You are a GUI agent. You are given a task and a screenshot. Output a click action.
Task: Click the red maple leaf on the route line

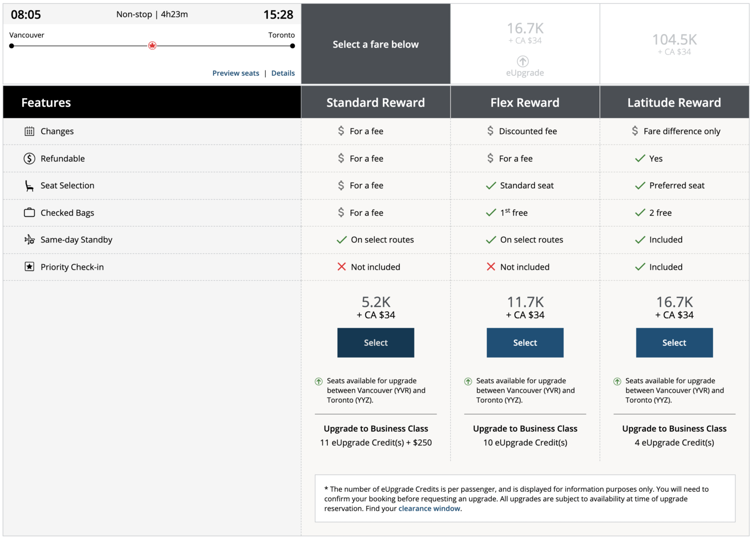(152, 45)
